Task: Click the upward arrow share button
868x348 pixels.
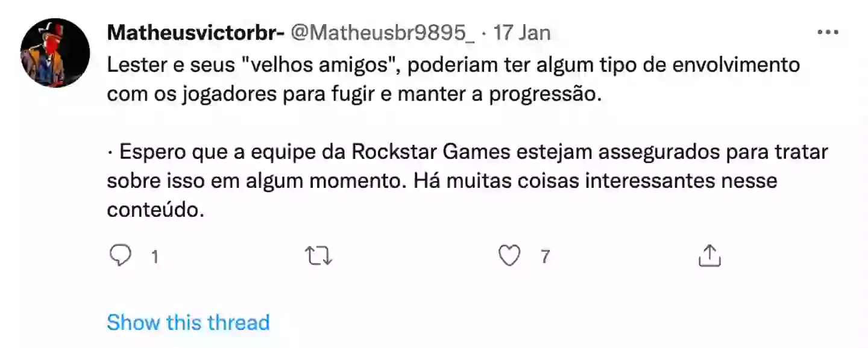Action: 709,255
